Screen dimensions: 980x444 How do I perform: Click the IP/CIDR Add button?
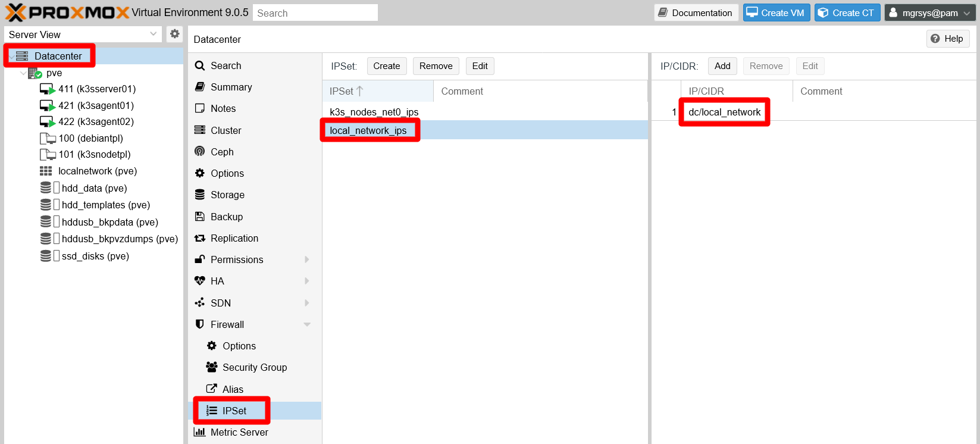(x=722, y=66)
